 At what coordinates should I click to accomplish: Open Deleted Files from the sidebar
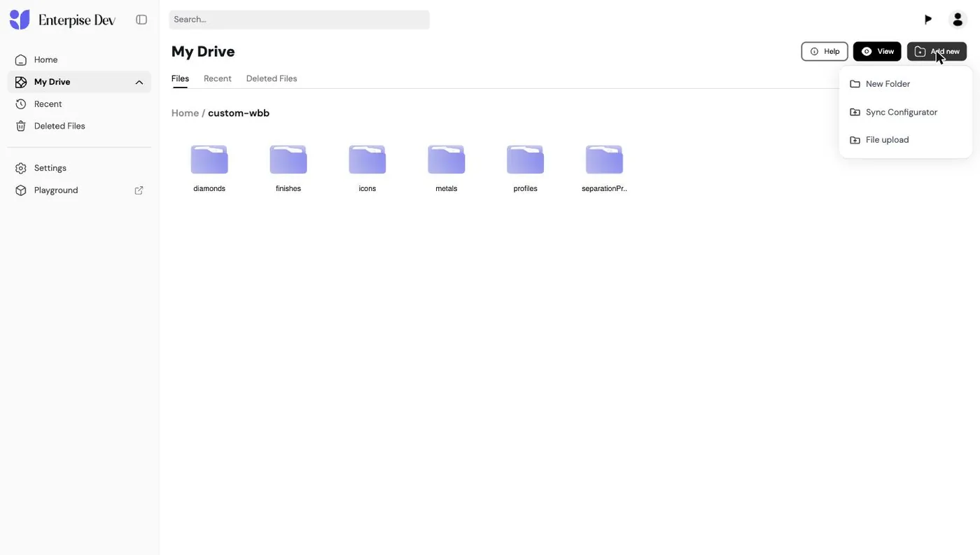point(79,126)
